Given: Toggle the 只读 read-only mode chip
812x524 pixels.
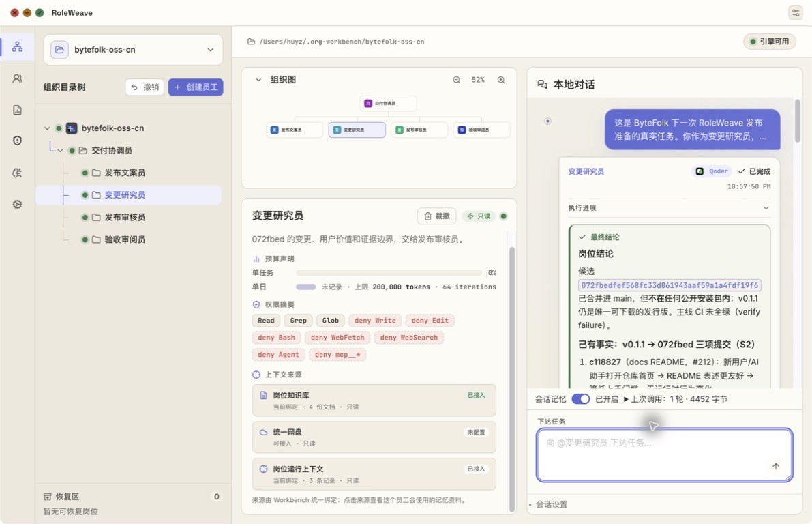Looking at the screenshot, I should point(479,216).
